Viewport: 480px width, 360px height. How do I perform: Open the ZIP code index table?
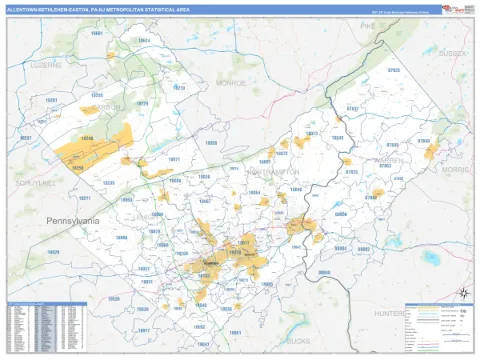(x=47, y=327)
